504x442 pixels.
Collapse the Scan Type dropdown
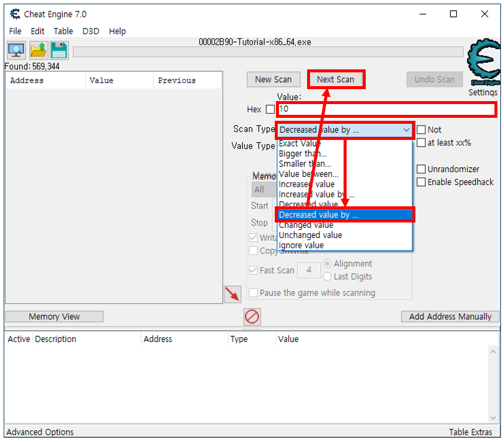(406, 130)
